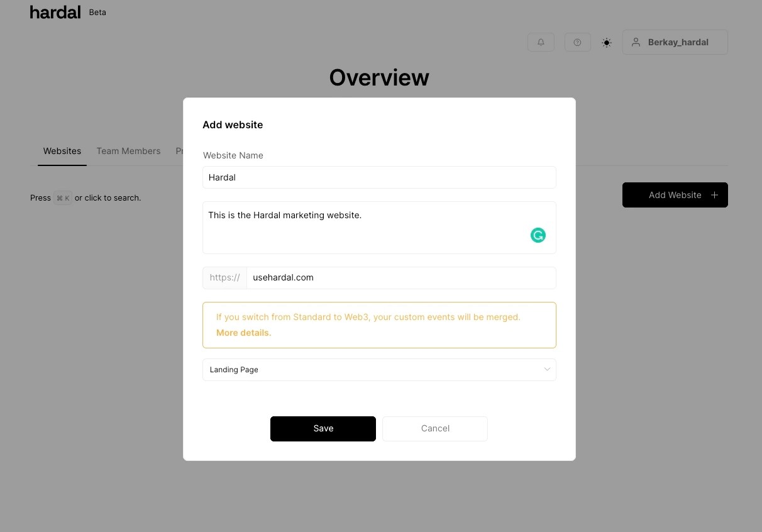762x532 pixels.
Task: Click the ⌘K search shortcut hint
Action: click(x=63, y=198)
